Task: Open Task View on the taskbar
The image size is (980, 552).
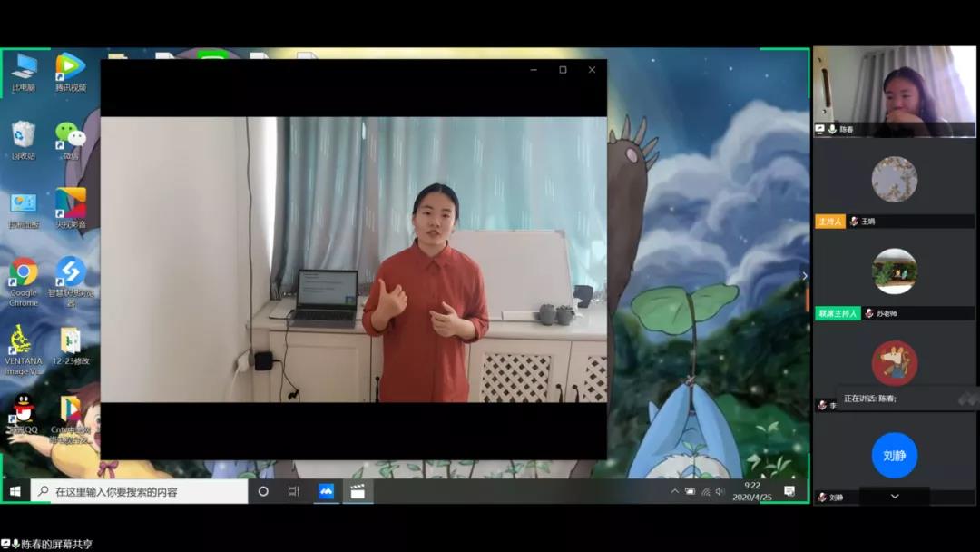Action: click(293, 491)
